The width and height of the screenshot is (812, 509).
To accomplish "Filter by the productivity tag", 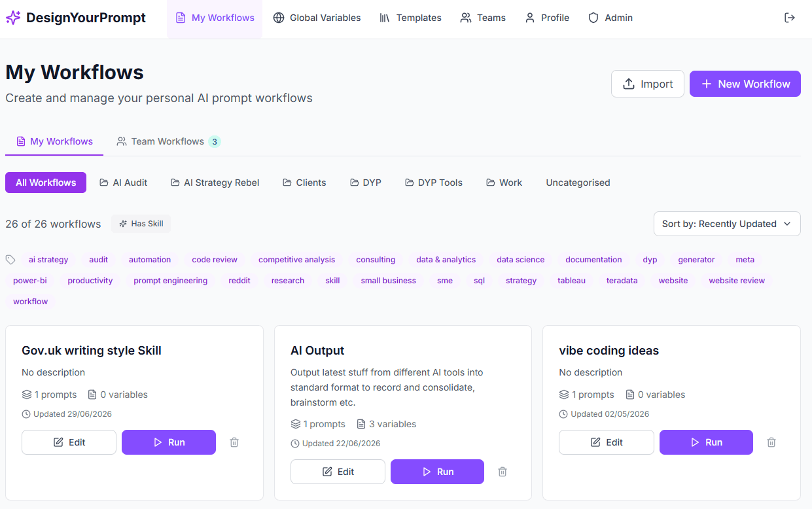I will [x=90, y=281].
